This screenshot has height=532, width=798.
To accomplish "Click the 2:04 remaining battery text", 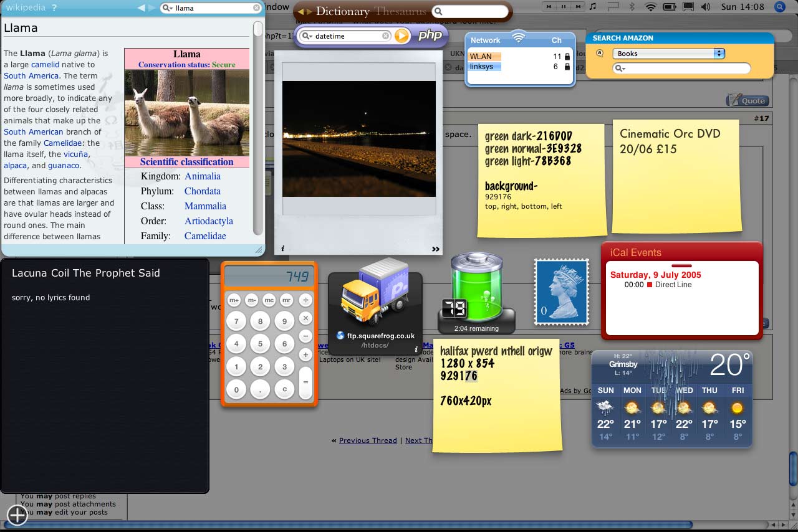I will (476, 328).
